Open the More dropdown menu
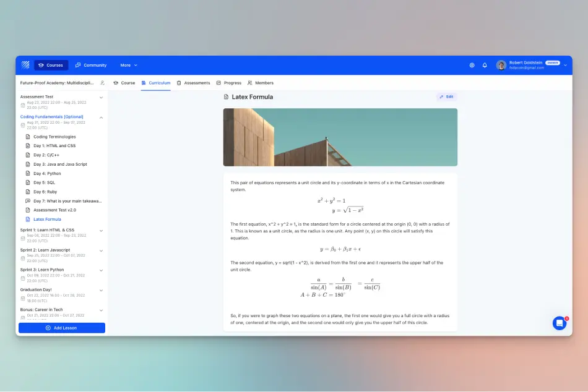The width and height of the screenshot is (588, 392). pos(129,65)
